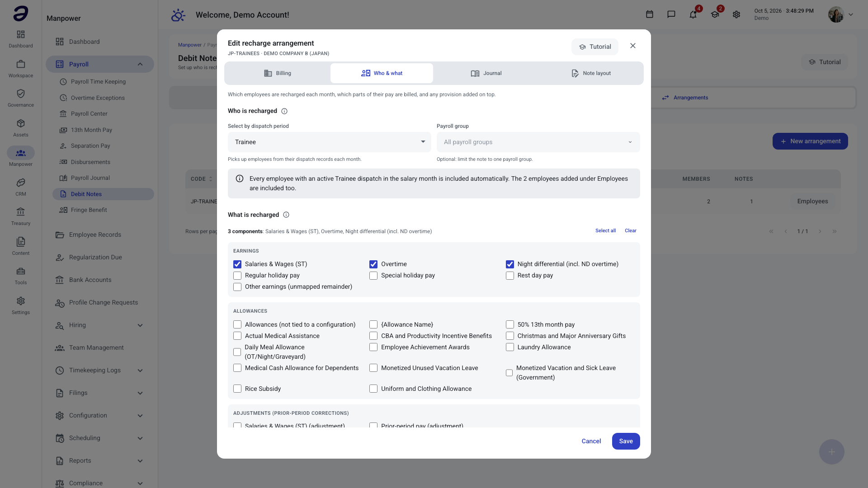The width and height of the screenshot is (868, 488).
Task: Open Payroll Journal in the sidebar
Action: click(x=103, y=178)
